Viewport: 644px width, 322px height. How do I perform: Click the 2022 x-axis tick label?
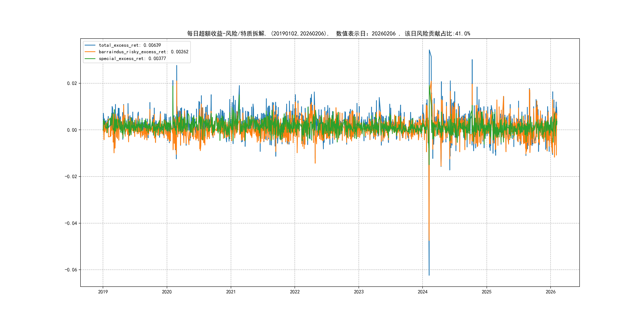(295, 292)
